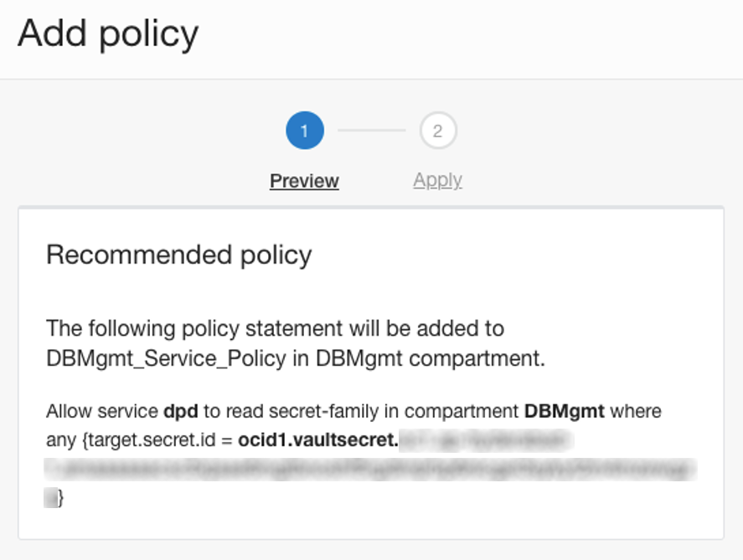This screenshot has height=560, width=743.
Task: Click the progress connector between steps
Action: (x=370, y=131)
